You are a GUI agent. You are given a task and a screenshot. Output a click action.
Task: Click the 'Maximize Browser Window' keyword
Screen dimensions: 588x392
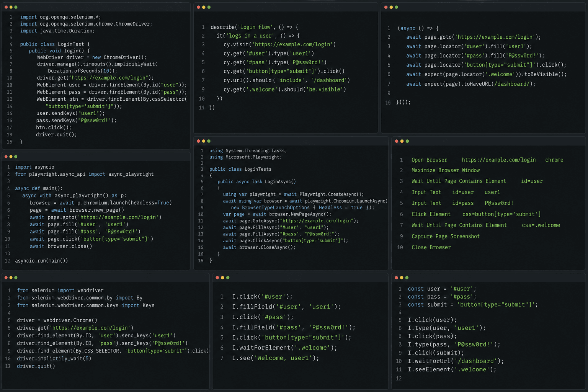(x=446, y=170)
